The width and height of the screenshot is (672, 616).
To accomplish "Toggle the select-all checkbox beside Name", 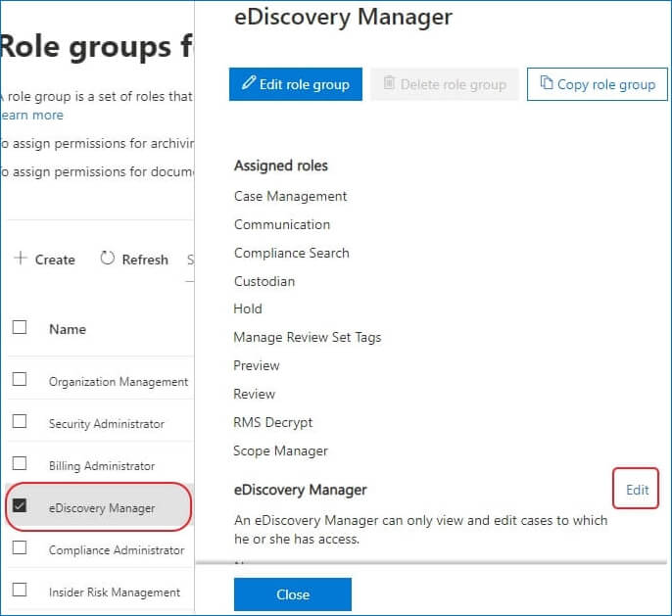I will (20, 327).
